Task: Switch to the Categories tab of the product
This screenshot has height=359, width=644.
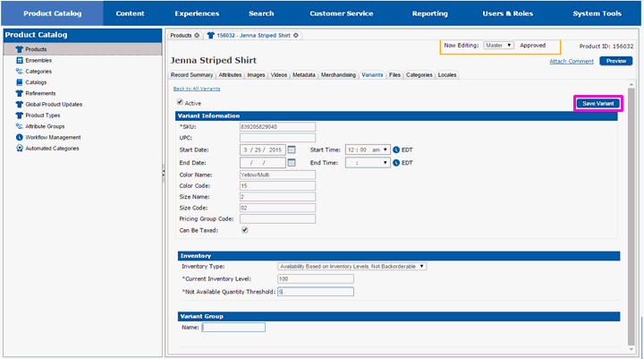Action: point(419,75)
